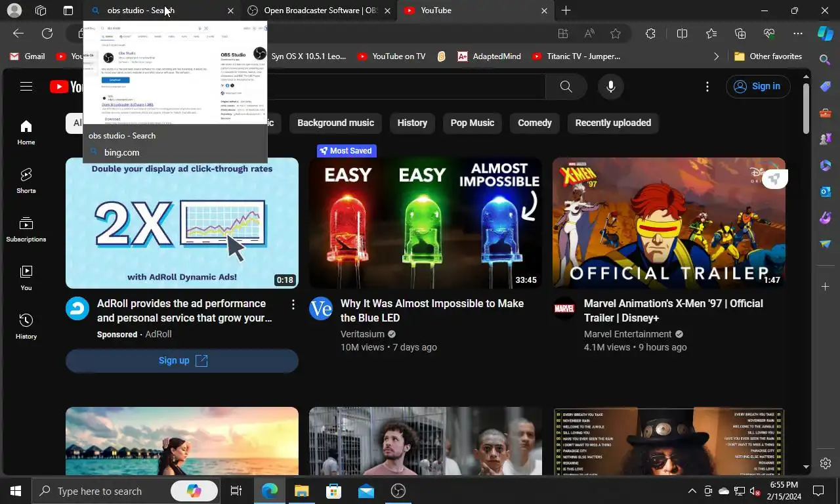Open Collections in Edge toolbar
840x504 pixels.
(x=740, y=33)
